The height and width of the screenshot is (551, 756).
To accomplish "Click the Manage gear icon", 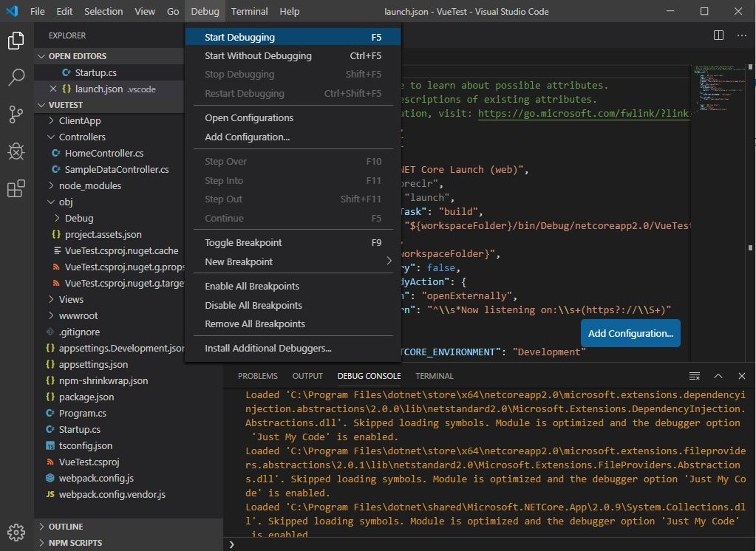I will 16,532.
